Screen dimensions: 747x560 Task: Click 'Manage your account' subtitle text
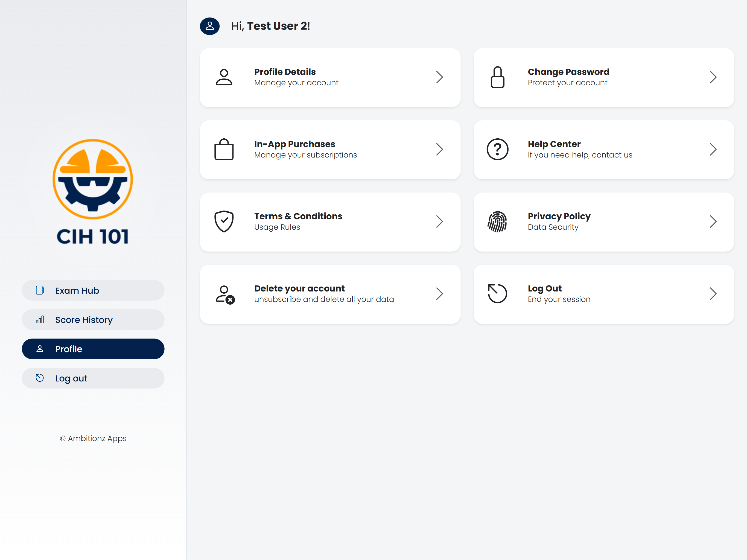click(x=296, y=83)
